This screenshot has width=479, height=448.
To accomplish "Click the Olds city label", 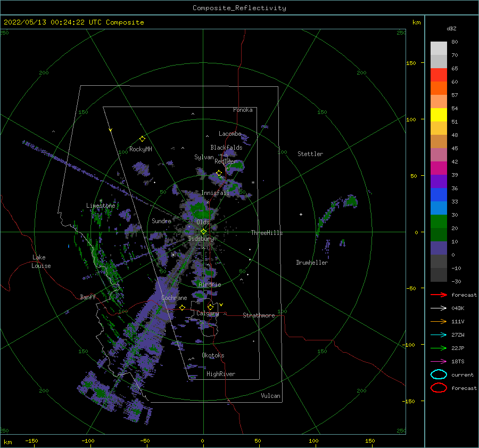I will click(203, 222).
